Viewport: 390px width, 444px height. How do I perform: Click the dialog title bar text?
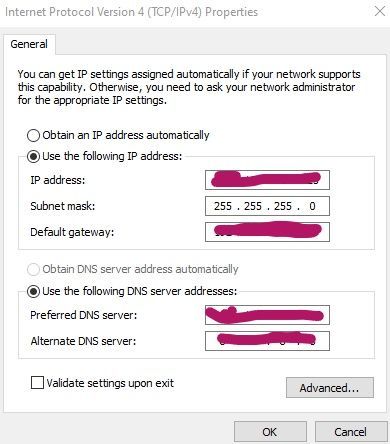132,12
